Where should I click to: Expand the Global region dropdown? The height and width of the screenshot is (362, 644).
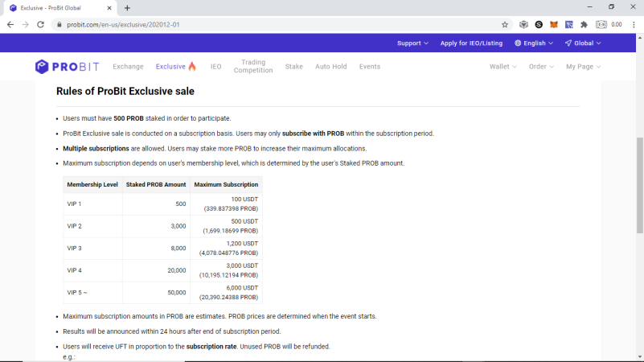(x=583, y=43)
